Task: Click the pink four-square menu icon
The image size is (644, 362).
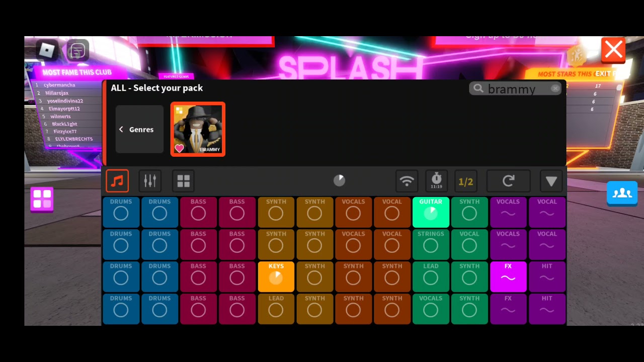Action: (42, 199)
